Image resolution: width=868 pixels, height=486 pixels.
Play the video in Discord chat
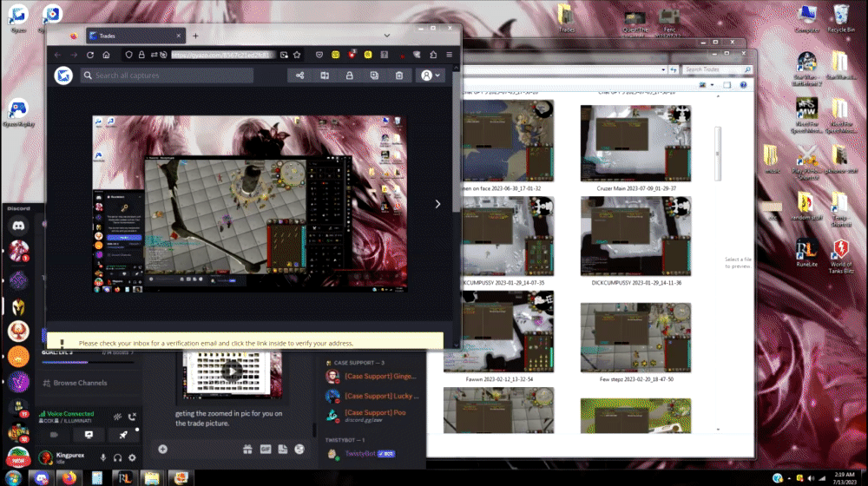pyautogui.click(x=232, y=371)
